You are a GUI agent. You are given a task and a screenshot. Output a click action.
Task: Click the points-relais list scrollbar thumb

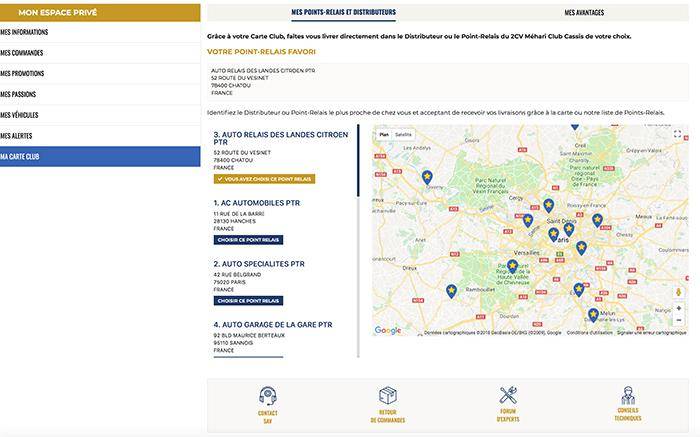coord(358,161)
